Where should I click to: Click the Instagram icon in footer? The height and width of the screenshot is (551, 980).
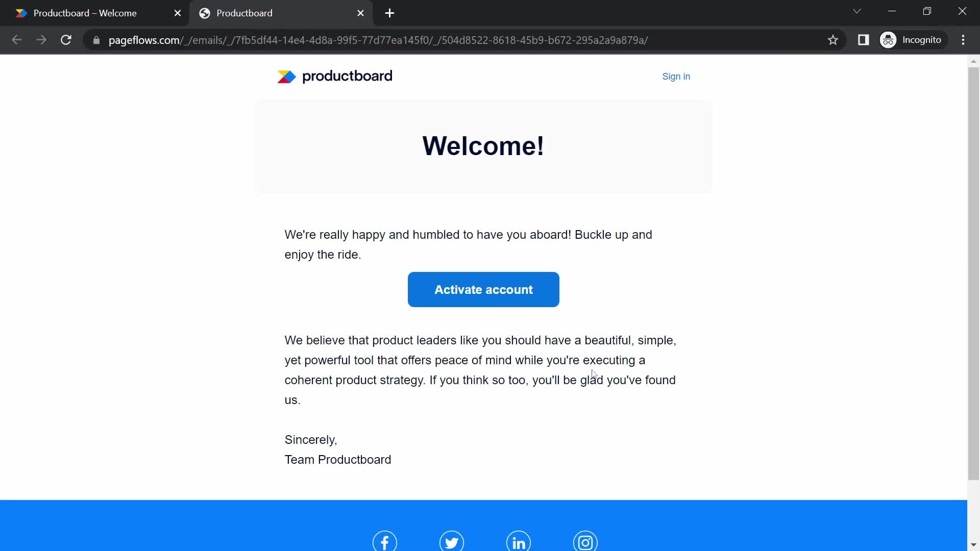(585, 541)
